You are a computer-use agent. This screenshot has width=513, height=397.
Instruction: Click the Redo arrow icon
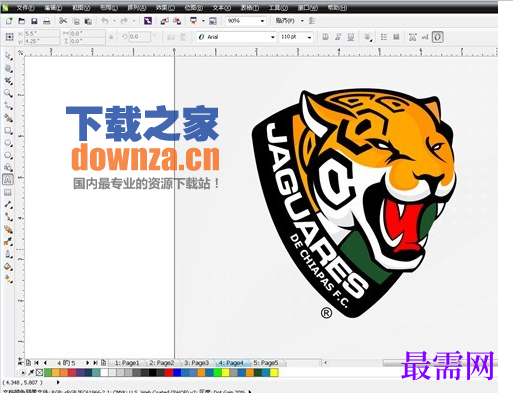tap(124, 21)
